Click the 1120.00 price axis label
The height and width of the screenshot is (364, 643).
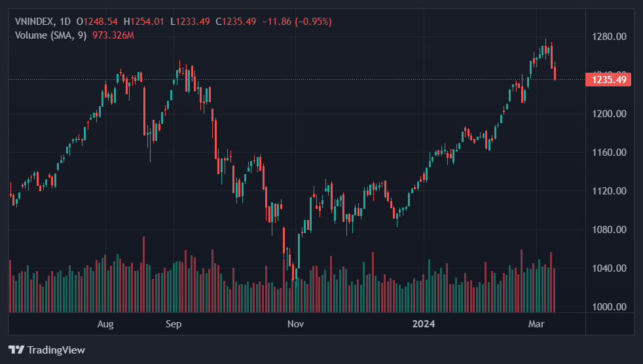609,191
